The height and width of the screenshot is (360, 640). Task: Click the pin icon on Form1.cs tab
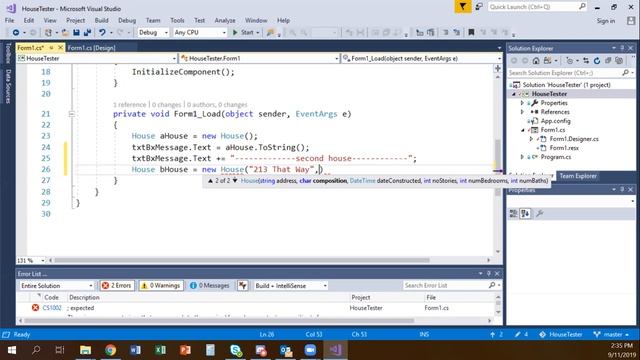coord(51,48)
